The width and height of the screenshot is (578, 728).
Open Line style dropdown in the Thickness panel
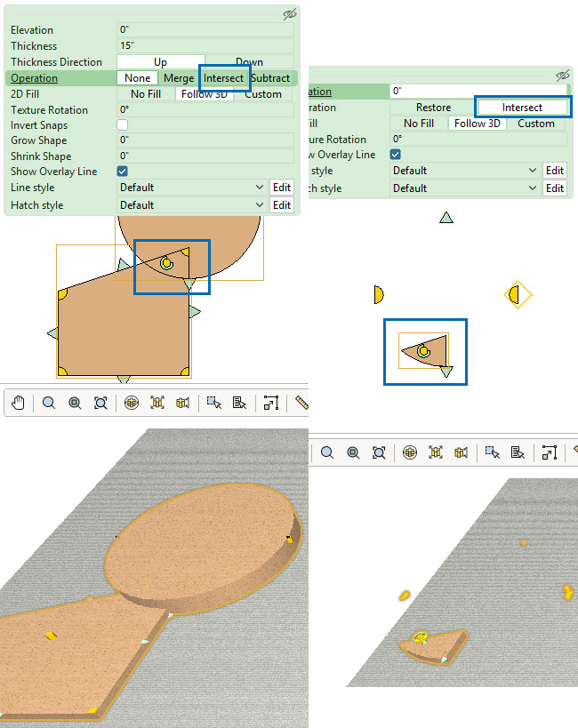[191, 188]
